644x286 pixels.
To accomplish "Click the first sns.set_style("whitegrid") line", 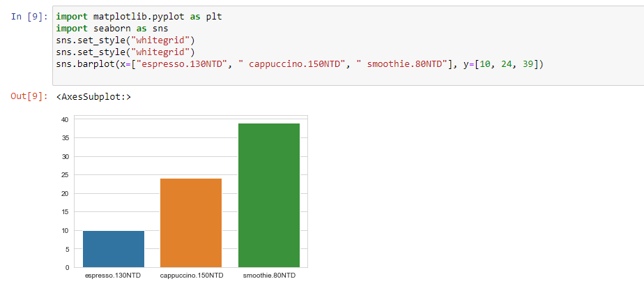I will pos(125,40).
